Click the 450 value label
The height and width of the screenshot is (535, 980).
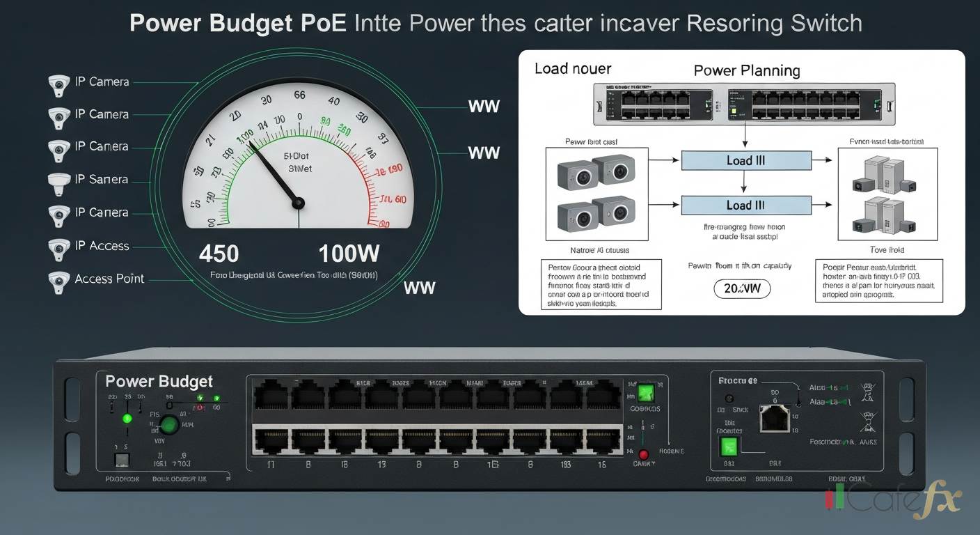coord(219,253)
